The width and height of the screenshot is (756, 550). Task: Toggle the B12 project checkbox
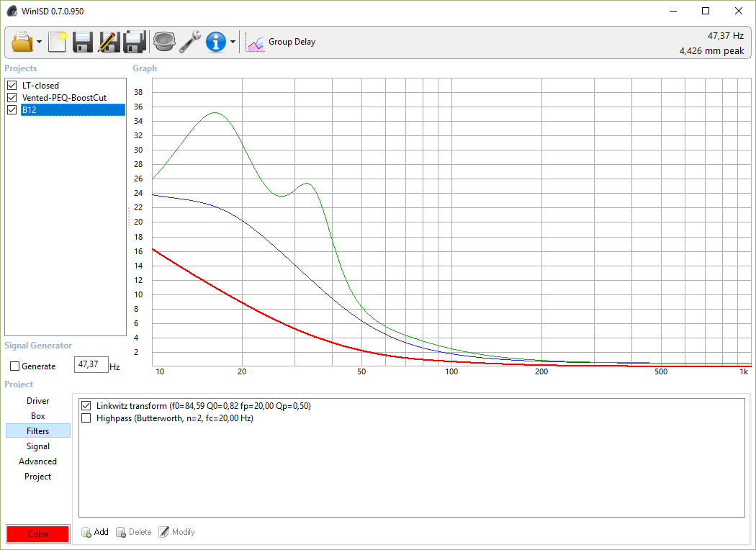click(x=12, y=110)
